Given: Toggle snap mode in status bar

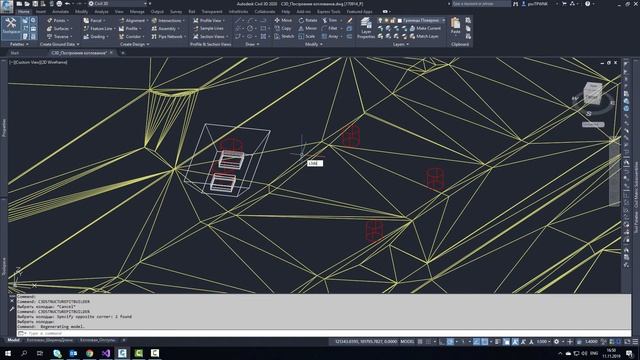Looking at the screenshot, I should click(x=428, y=342).
